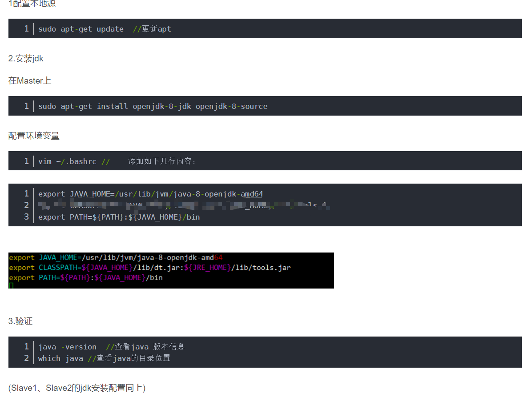The image size is (532, 397).
Task: Open the black terminal screenshot image
Action: coord(171,270)
